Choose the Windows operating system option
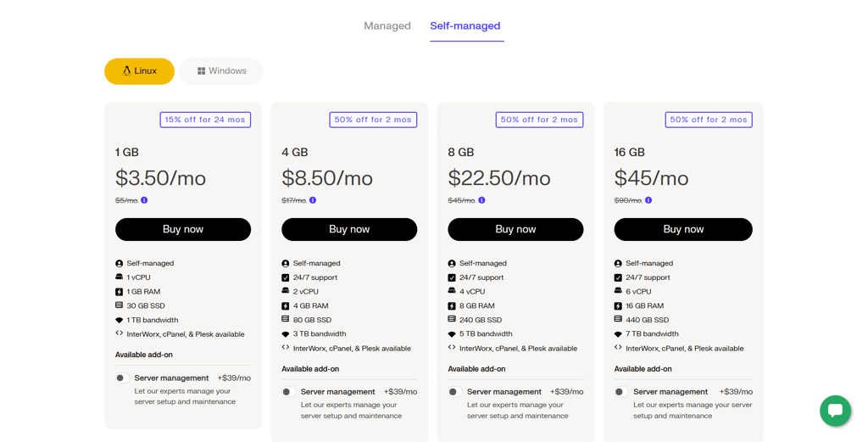 tap(221, 71)
